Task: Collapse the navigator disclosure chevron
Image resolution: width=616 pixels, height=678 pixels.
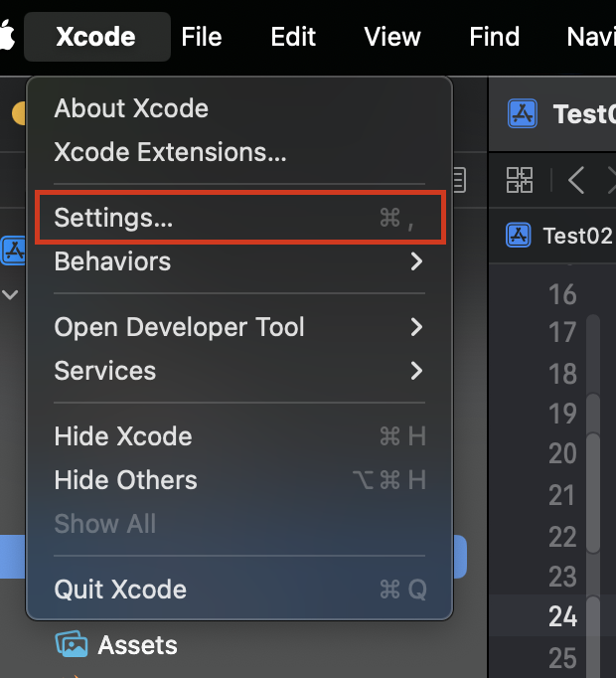Action: coord(11,294)
